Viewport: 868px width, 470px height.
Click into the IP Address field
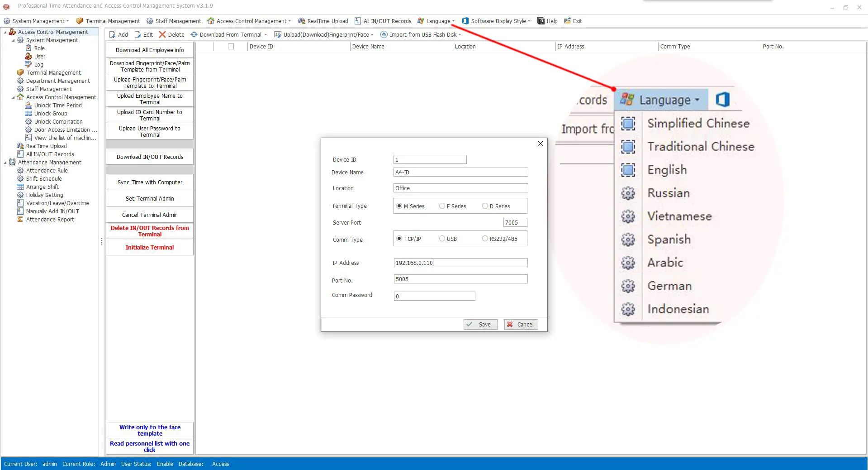(460, 263)
